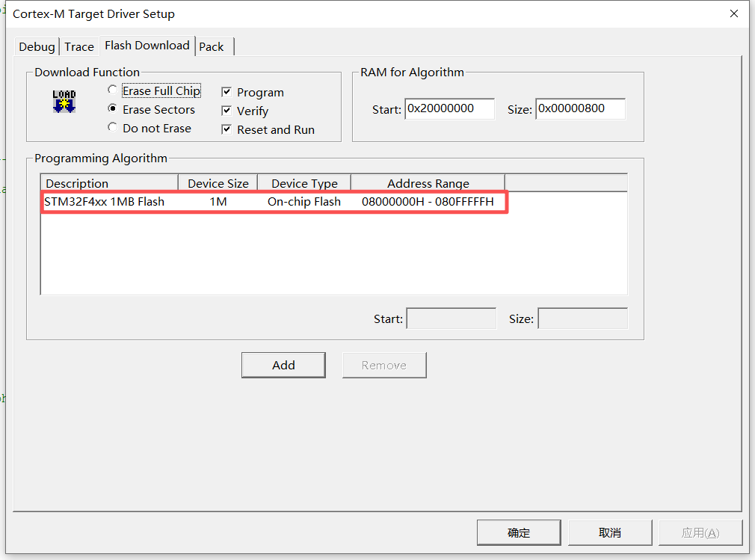Select STM32F4xx 1MB Flash row

point(274,202)
